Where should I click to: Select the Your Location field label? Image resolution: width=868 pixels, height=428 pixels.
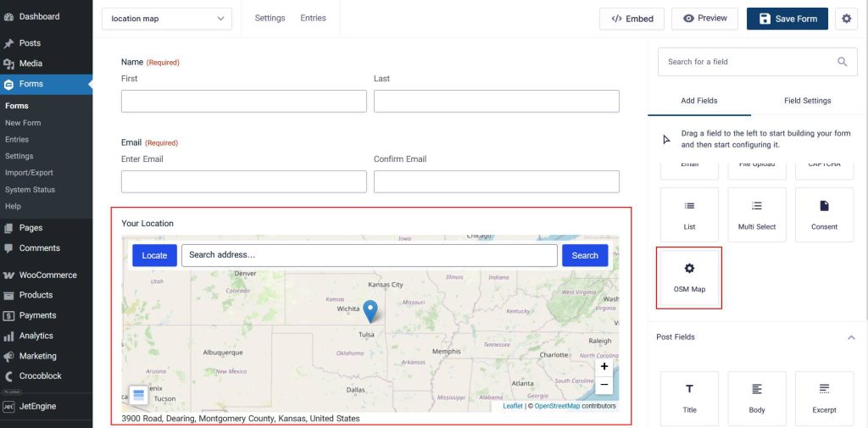pos(147,224)
